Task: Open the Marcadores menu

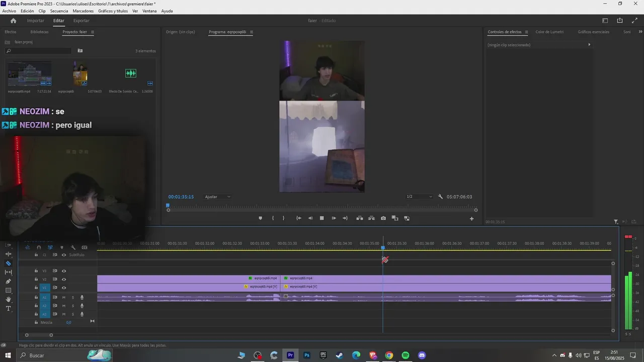Action: [x=83, y=11]
